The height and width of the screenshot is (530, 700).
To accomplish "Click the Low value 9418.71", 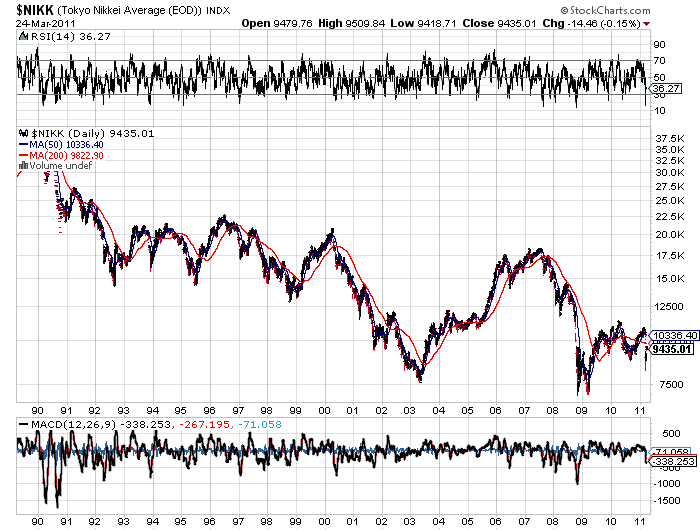I will tap(437, 23).
